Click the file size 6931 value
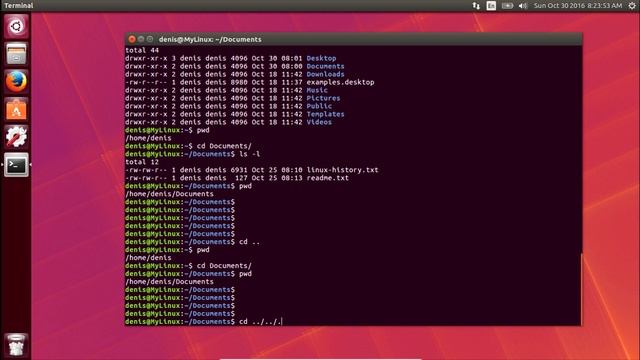The height and width of the screenshot is (360, 640). pyautogui.click(x=239, y=170)
